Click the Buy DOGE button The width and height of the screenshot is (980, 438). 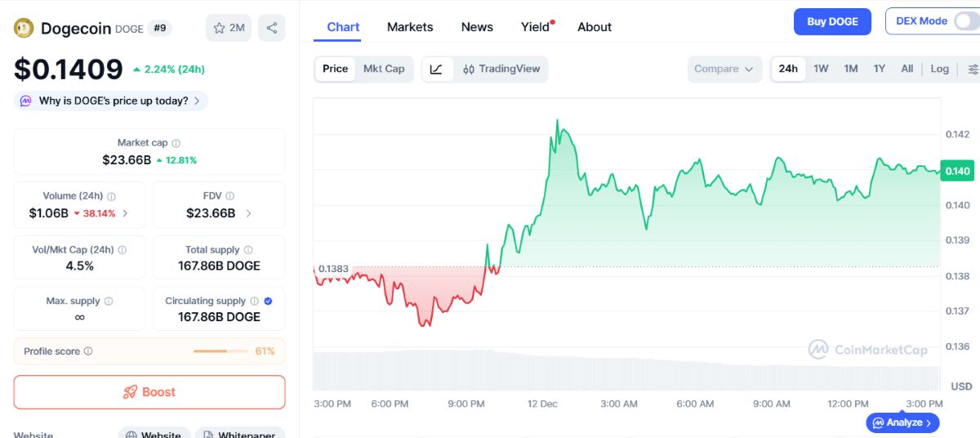832,21
